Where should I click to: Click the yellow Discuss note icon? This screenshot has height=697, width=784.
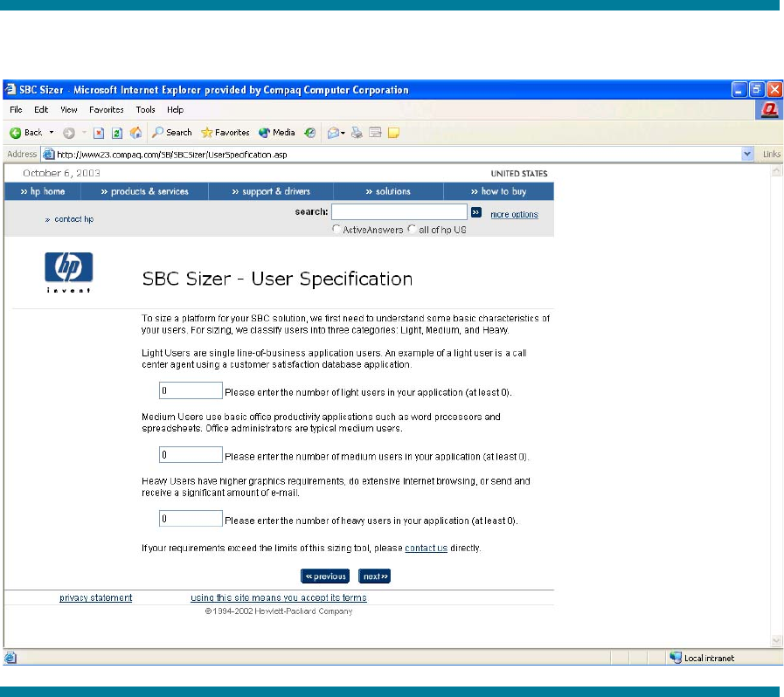[393, 133]
